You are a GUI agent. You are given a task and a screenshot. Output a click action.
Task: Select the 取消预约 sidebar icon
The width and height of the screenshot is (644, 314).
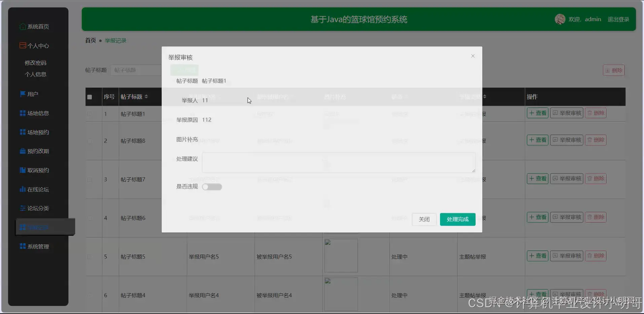click(x=22, y=170)
